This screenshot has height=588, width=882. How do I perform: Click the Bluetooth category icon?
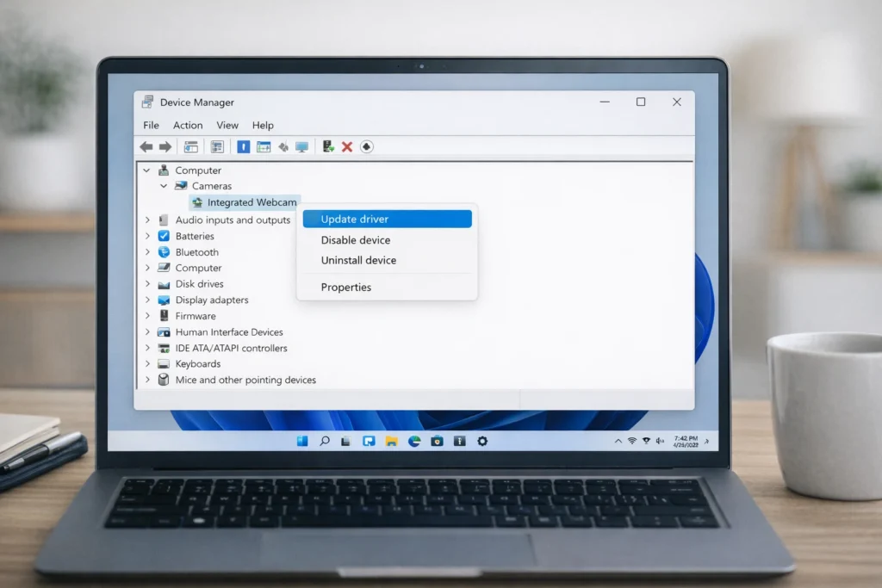click(x=164, y=252)
